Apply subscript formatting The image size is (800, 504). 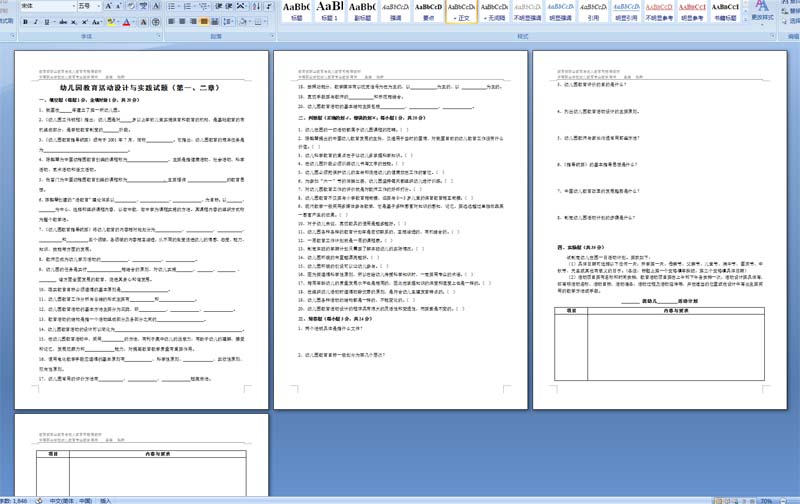click(73, 22)
